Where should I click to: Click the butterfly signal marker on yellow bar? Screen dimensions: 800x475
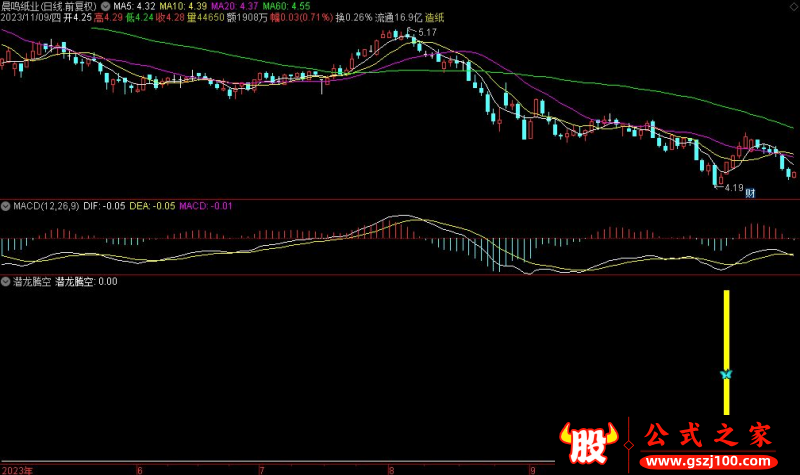click(727, 374)
